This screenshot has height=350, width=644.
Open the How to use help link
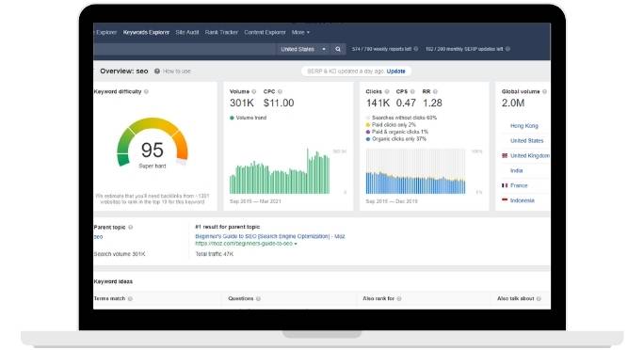pos(177,72)
